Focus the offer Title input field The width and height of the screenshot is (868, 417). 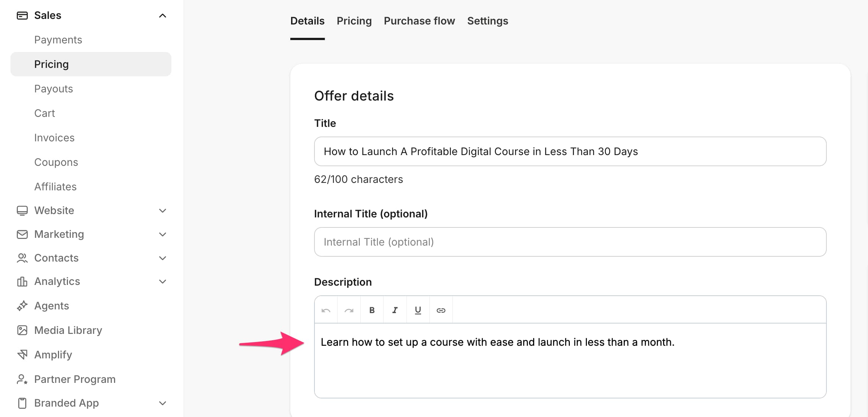pos(570,151)
